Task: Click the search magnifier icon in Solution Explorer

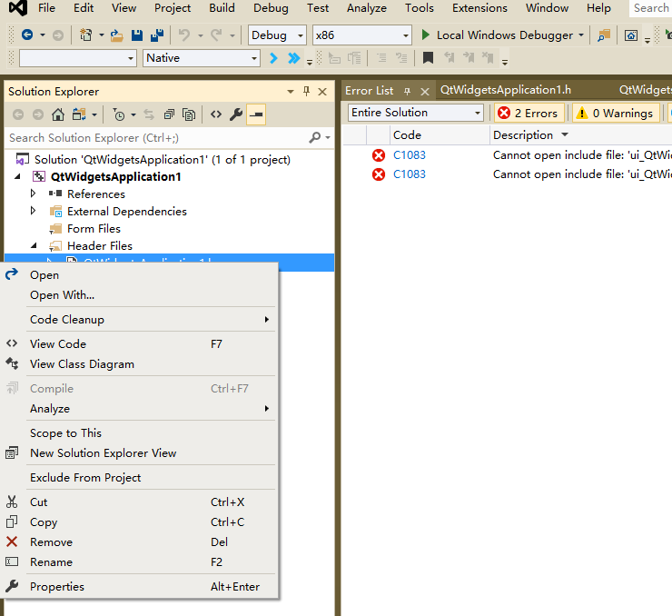Action: [x=314, y=137]
